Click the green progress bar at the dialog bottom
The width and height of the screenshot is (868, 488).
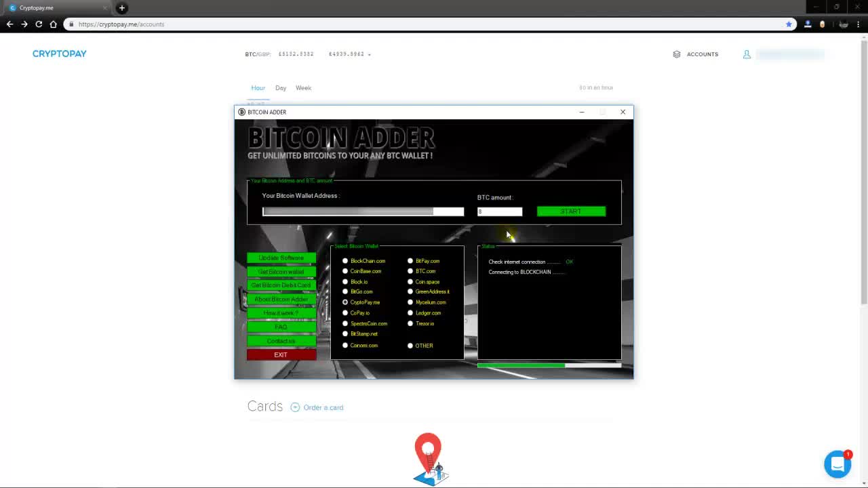pos(521,365)
